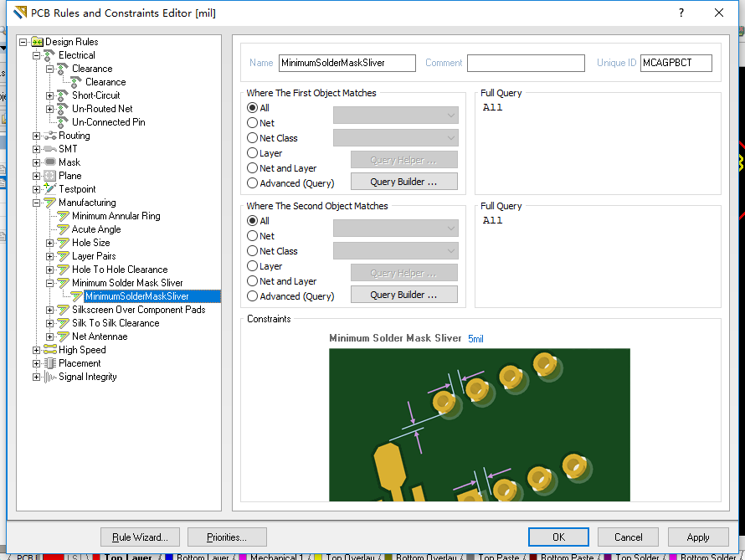Click the Acute Angle rule icon
This screenshot has width=745, height=560.
point(63,229)
